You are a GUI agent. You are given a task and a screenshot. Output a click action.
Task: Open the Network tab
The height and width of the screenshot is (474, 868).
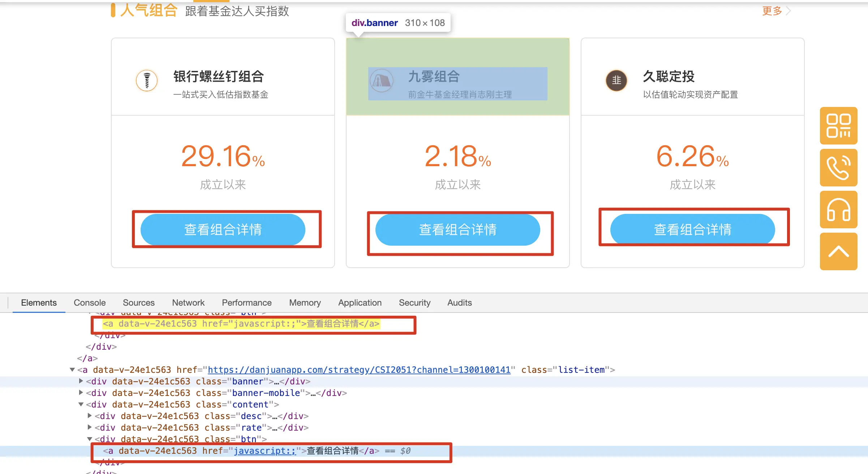188,303
